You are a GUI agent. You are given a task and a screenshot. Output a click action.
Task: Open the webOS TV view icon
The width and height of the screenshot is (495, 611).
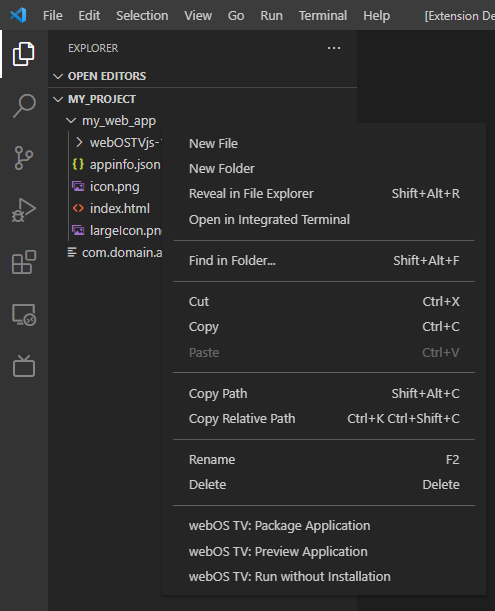click(24, 366)
